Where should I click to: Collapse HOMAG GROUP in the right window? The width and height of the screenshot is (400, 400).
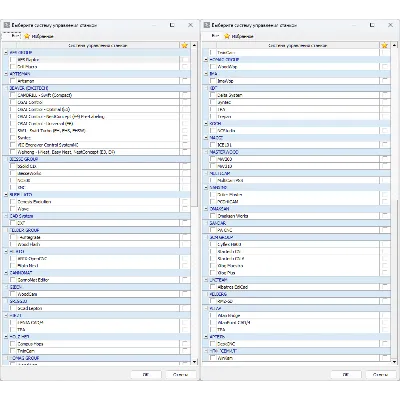coord(206,60)
